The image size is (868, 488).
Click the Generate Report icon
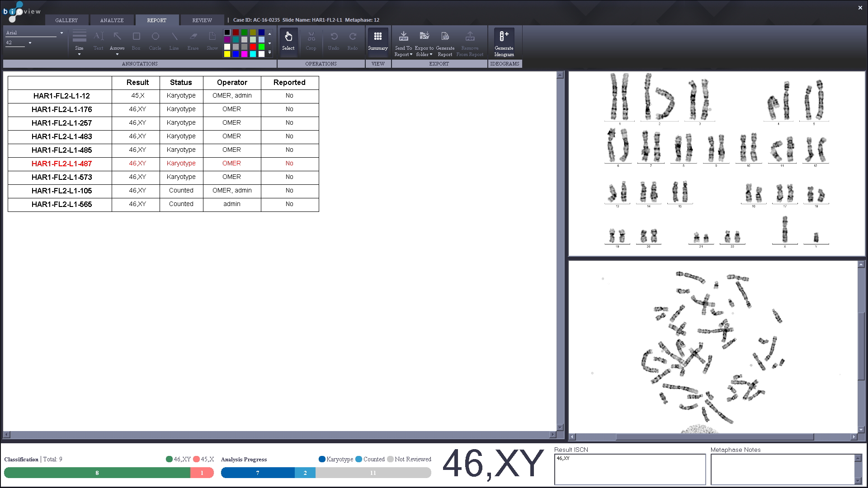[445, 37]
